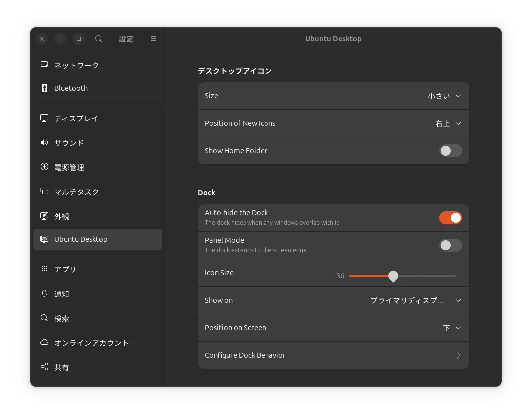
Task: Open 検索 settings page
Action: (x=98, y=318)
